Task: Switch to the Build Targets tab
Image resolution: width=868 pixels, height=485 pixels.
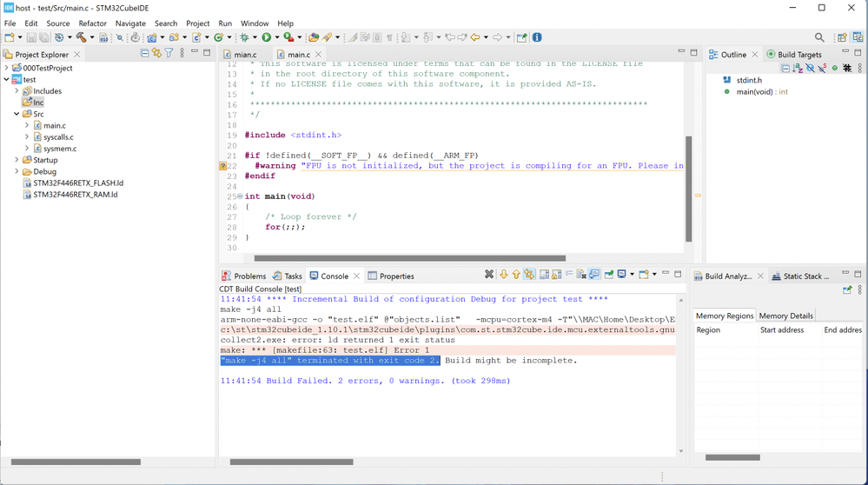Action: tap(793, 54)
